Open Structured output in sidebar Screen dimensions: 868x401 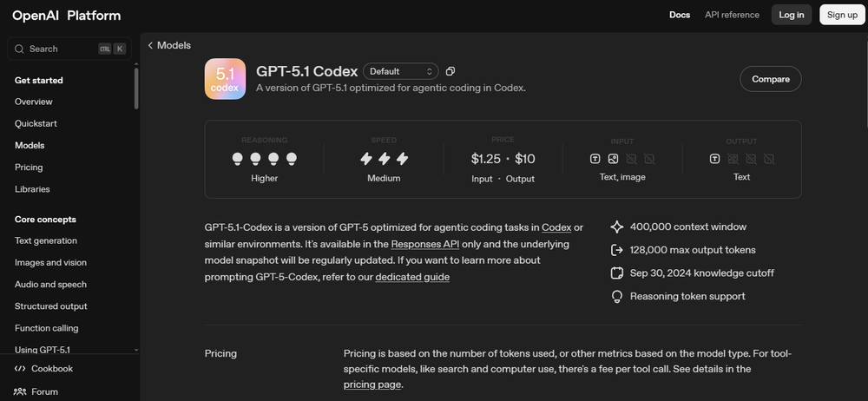pos(51,306)
